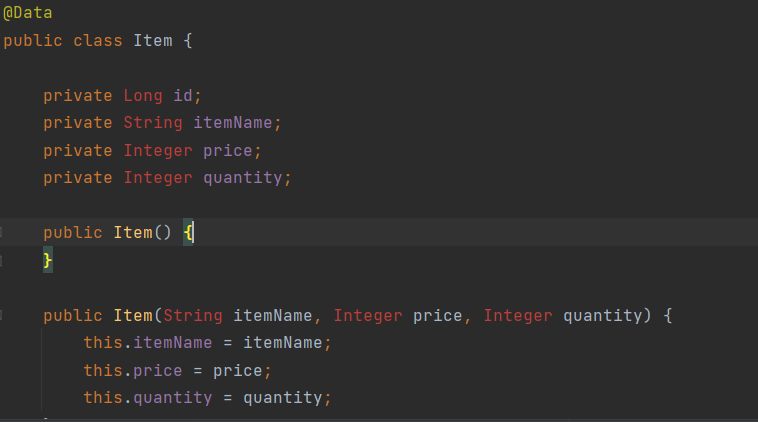This screenshot has height=422, width=758.
Task: Click the opening brace ending the constructor signature
Action: click(668, 316)
